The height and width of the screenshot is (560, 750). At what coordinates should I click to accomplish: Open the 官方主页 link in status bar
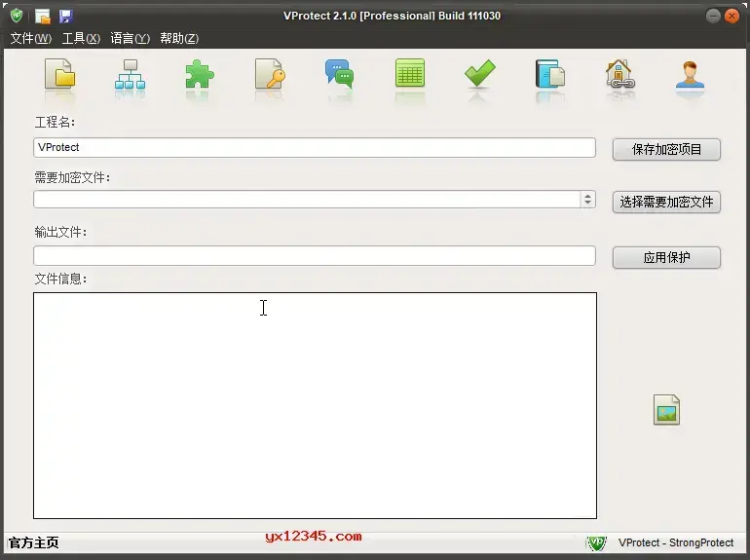click(33, 542)
